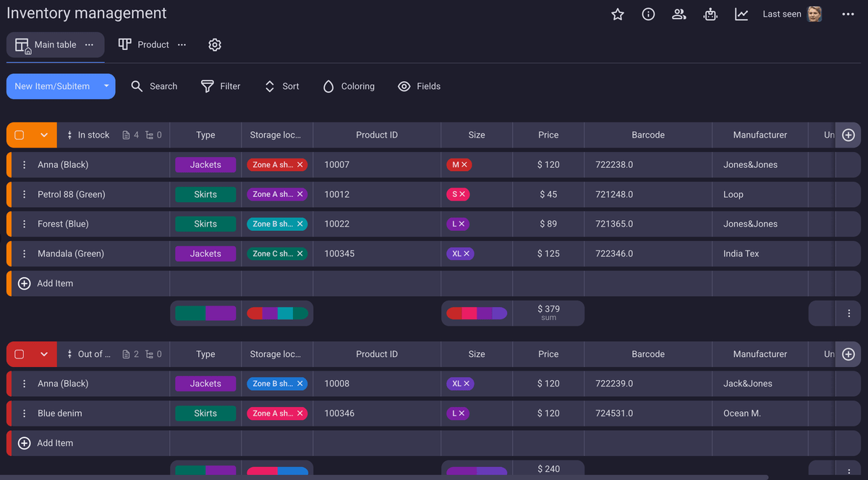Switch to the Product tab
868x480 pixels.
[153, 44]
